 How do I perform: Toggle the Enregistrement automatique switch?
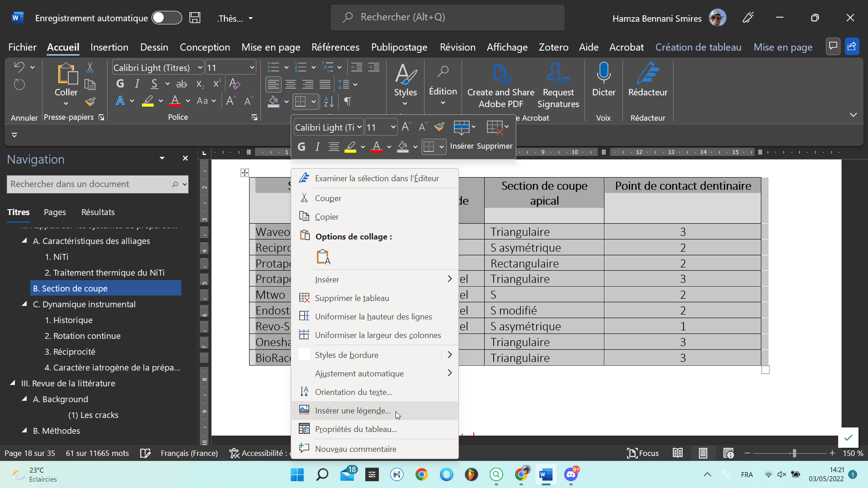click(166, 18)
